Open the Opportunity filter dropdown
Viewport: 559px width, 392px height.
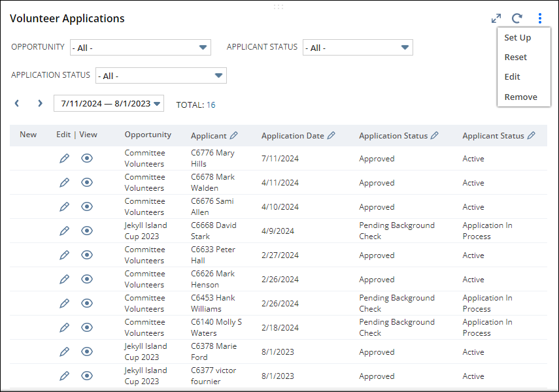click(140, 48)
